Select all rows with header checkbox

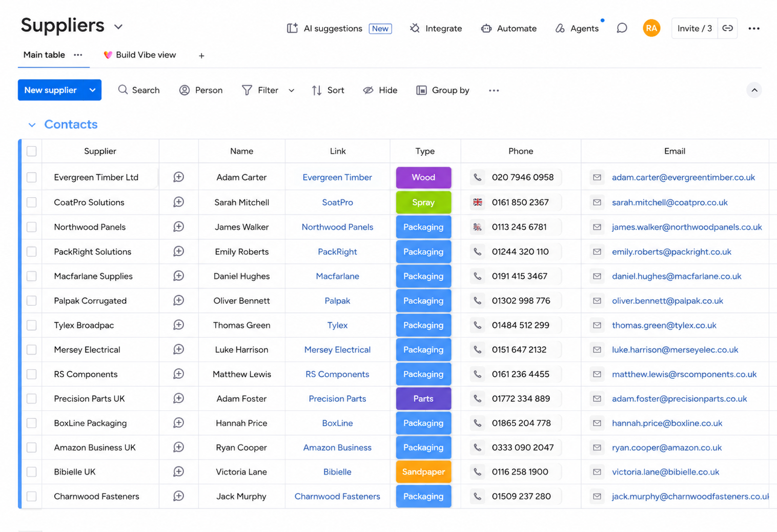pyautogui.click(x=32, y=151)
